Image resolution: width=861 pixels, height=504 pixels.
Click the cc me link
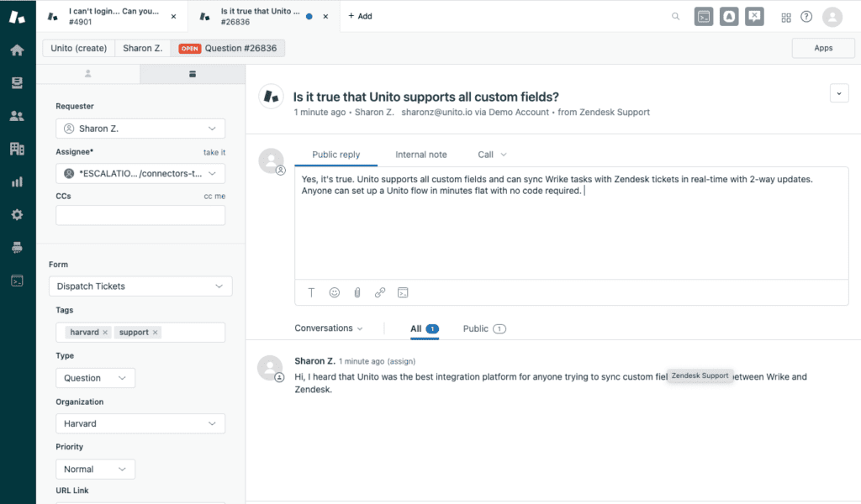click(x=216, y=196)
